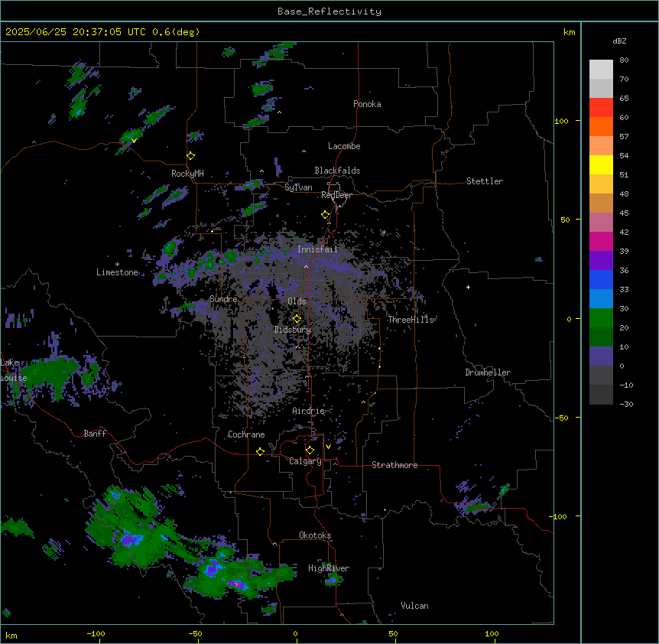Pick the slate blue legend swatch below 10

601,356
